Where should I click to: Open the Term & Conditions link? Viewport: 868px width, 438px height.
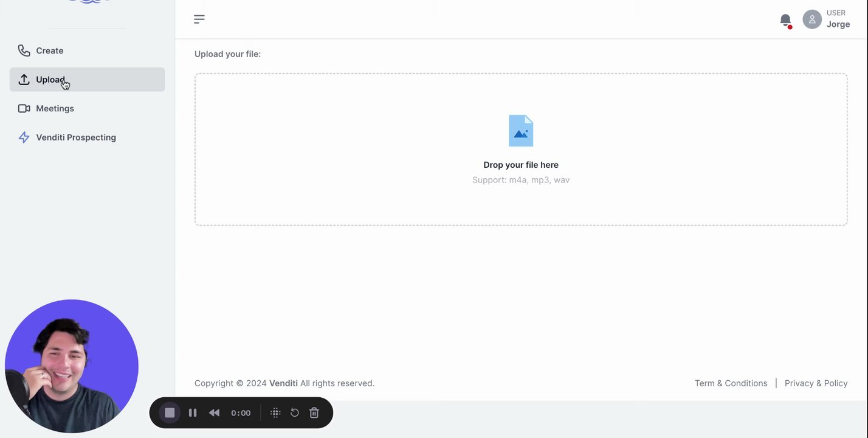tap(731, 383)
